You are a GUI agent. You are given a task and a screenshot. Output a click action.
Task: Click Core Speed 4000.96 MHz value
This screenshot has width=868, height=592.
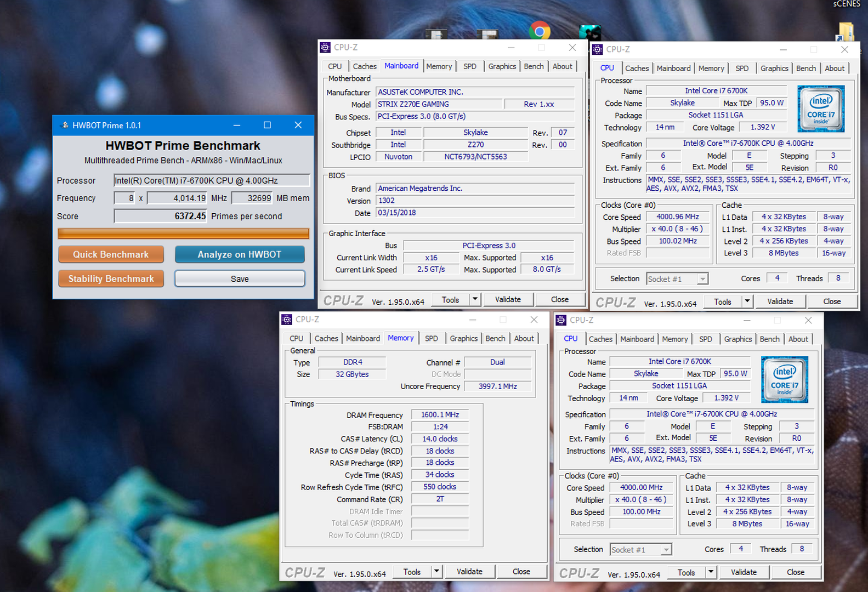678,217
